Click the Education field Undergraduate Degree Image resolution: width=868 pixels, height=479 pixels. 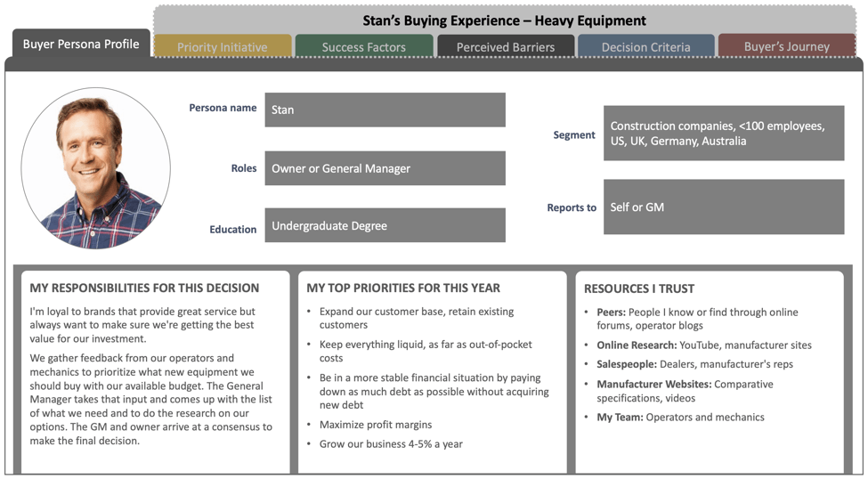pyautogui.click(x=385, y=226)
